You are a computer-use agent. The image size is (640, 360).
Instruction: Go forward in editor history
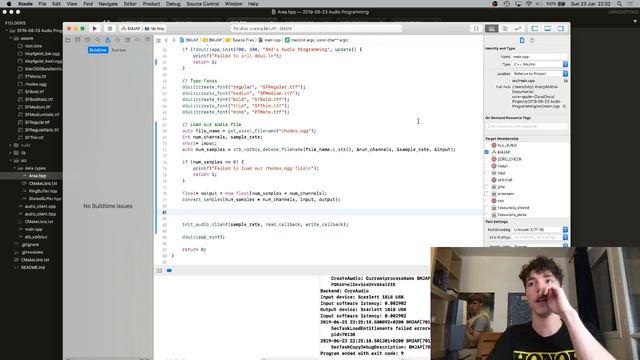(x=173, y=40)
